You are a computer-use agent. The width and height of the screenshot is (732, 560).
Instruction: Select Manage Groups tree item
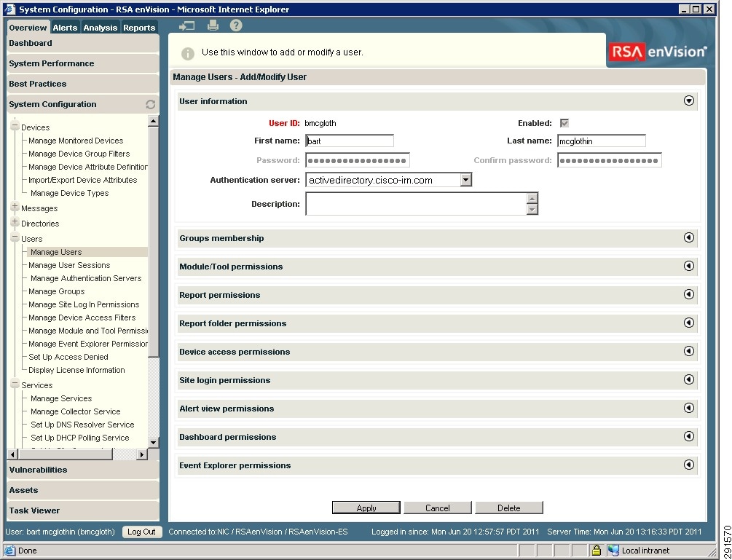point(57,291)
